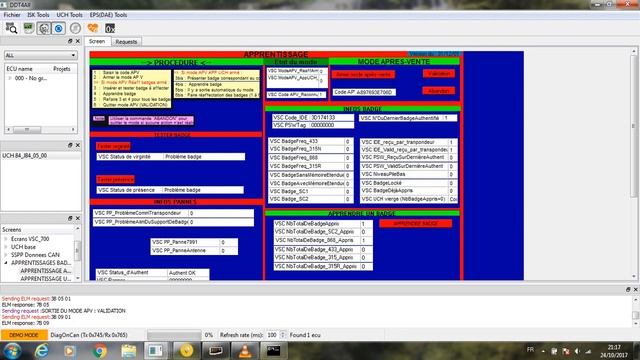Select 'UCH 84_J84_05_00' list entry
The width and height of the screenshot is (640, 360).
click(24, 156)
